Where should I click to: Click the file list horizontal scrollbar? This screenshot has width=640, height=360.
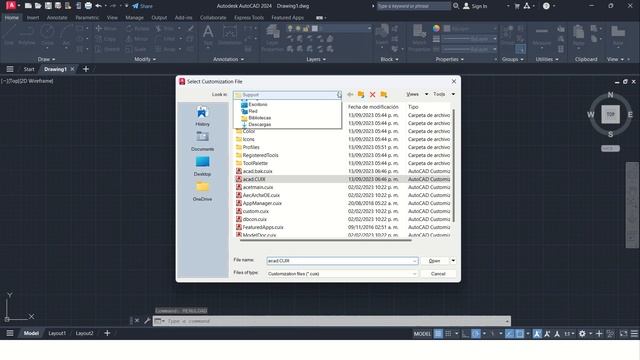tap(326, 240)
